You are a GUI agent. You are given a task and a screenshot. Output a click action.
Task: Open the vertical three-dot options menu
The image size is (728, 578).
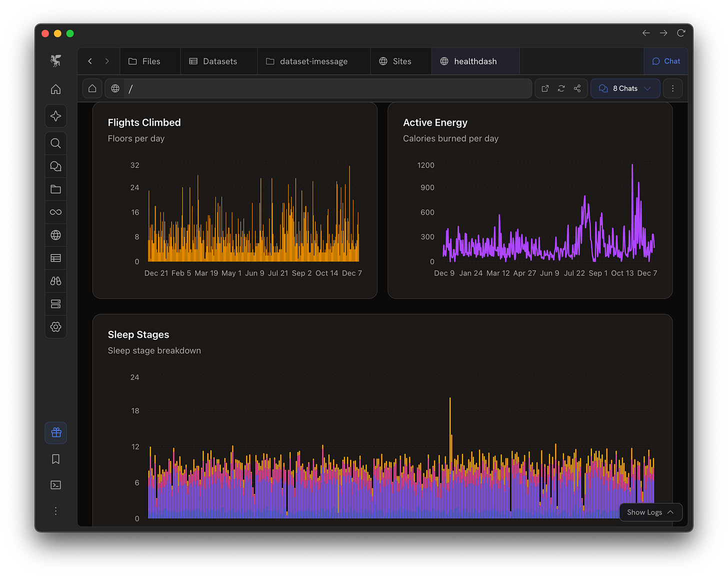[672, 89]
